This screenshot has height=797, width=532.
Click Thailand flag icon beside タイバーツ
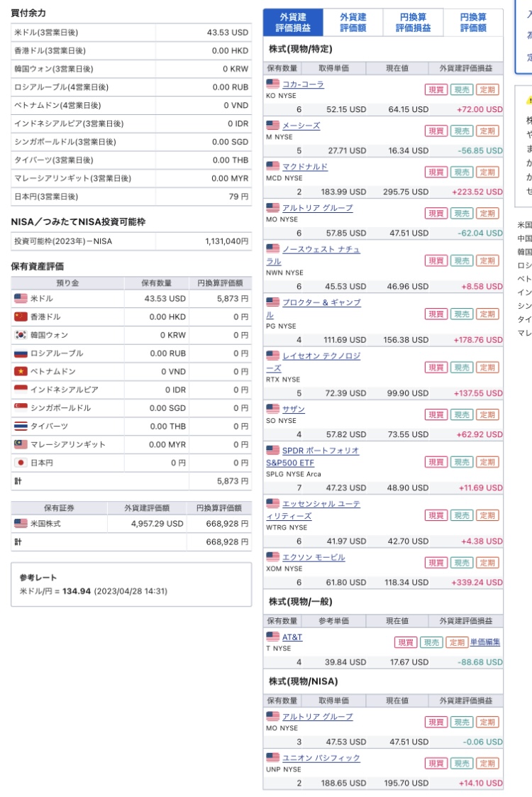[x=21, y=426]
